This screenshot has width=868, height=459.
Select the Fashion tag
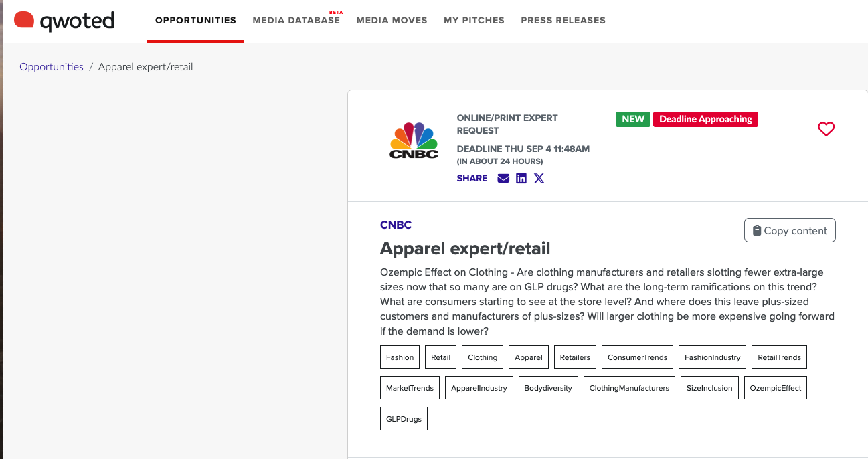(x=400, y=357)
